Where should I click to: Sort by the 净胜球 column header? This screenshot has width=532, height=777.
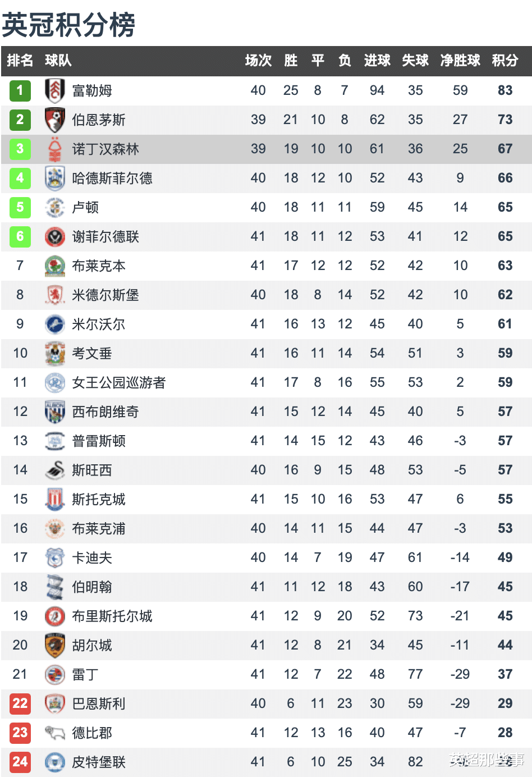point(460,61)
